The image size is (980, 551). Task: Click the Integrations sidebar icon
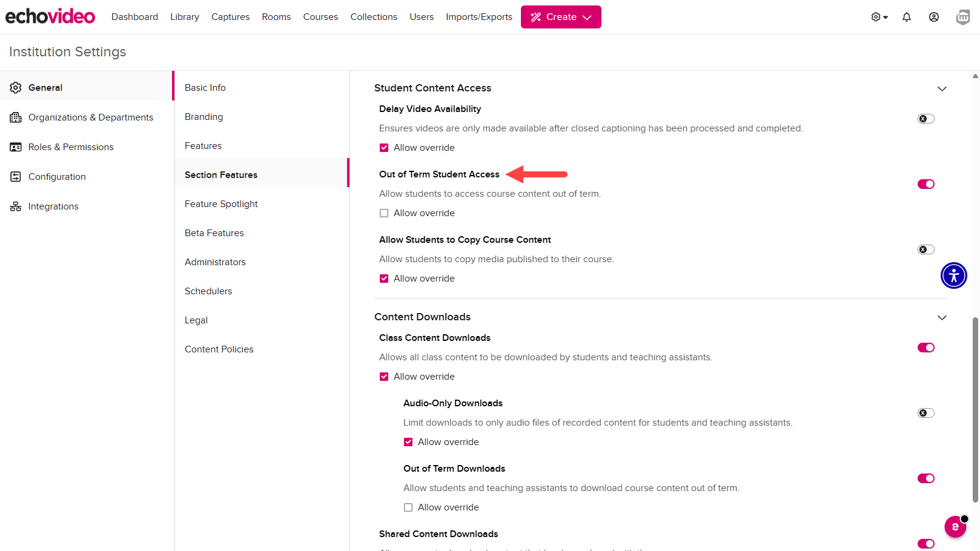(16, 206)
